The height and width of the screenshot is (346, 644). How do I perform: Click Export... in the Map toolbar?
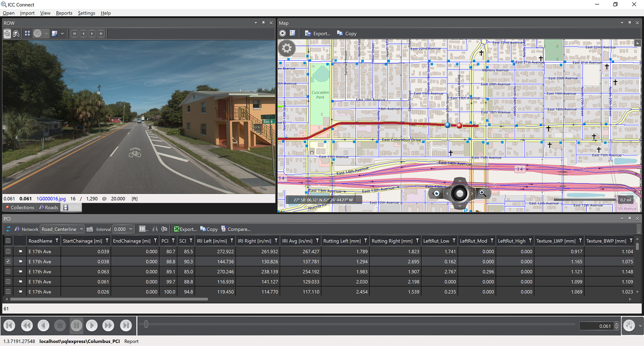[x=318, y=34]
